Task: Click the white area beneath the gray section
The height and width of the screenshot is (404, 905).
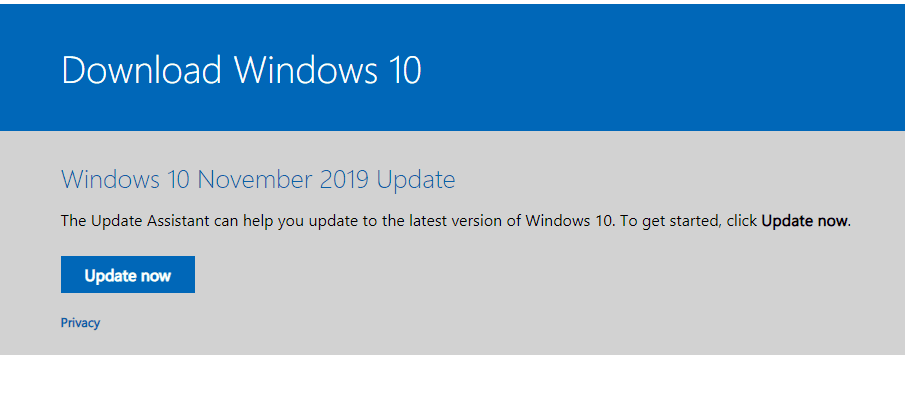Action: coord(452,379)
